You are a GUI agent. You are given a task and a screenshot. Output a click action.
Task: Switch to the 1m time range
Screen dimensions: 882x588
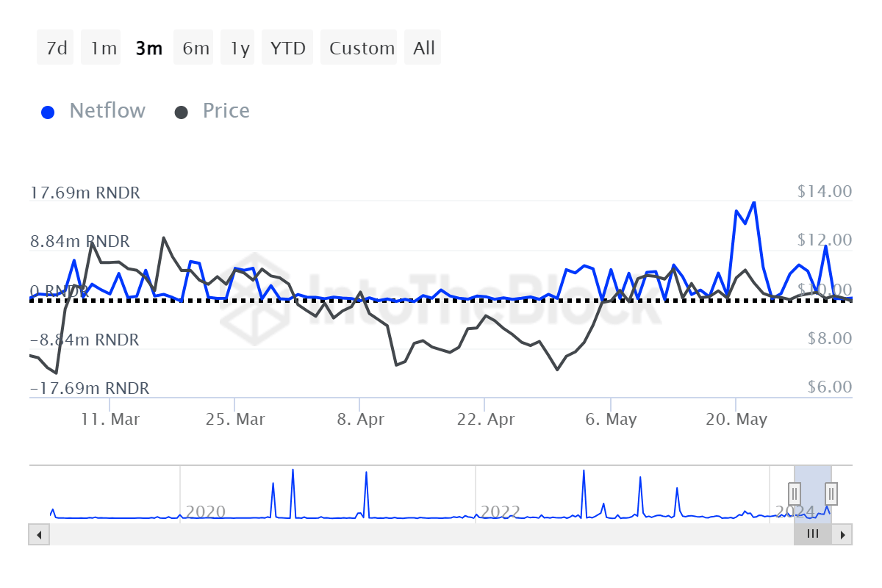tap(104, 48)
